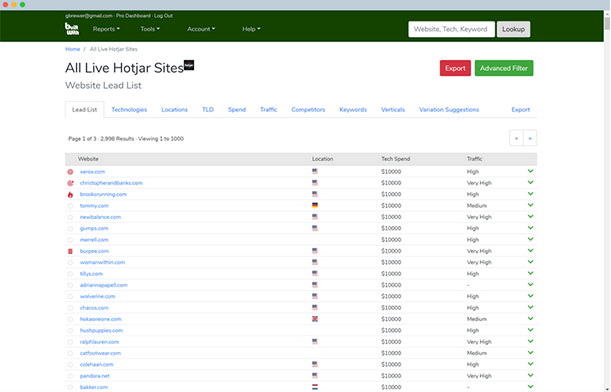Open the Reports dropdown menu
The height and width of the screenshot is (392, 611).
(x=106, y=29)
